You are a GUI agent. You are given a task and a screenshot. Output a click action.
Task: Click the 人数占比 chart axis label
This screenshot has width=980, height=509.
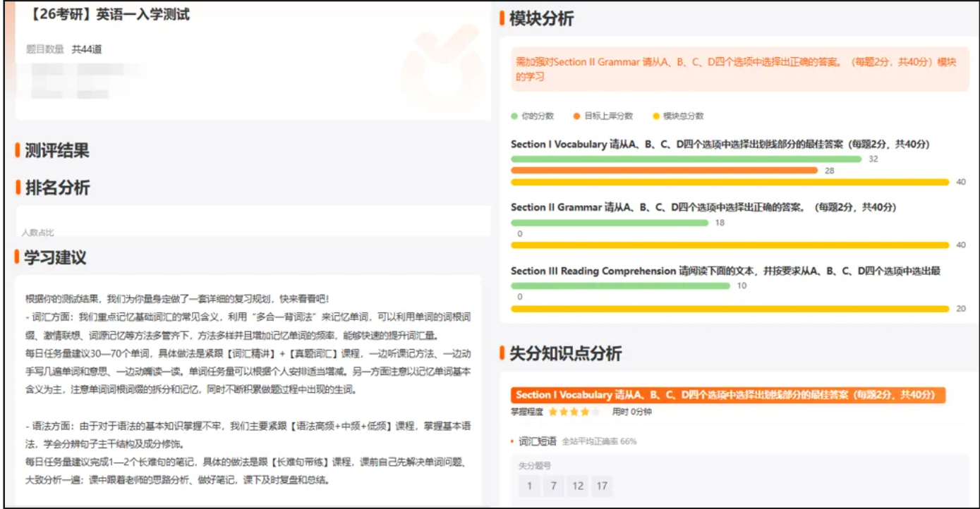[37, 232]
